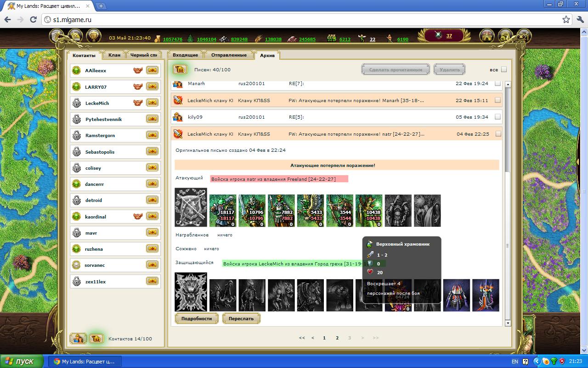
Task: Click the Chrome wrench menu icon
Action: coord(580,19)
